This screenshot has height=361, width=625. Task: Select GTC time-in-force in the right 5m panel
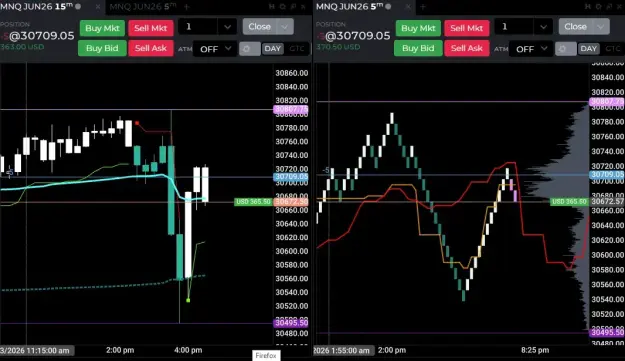(613, 49)
